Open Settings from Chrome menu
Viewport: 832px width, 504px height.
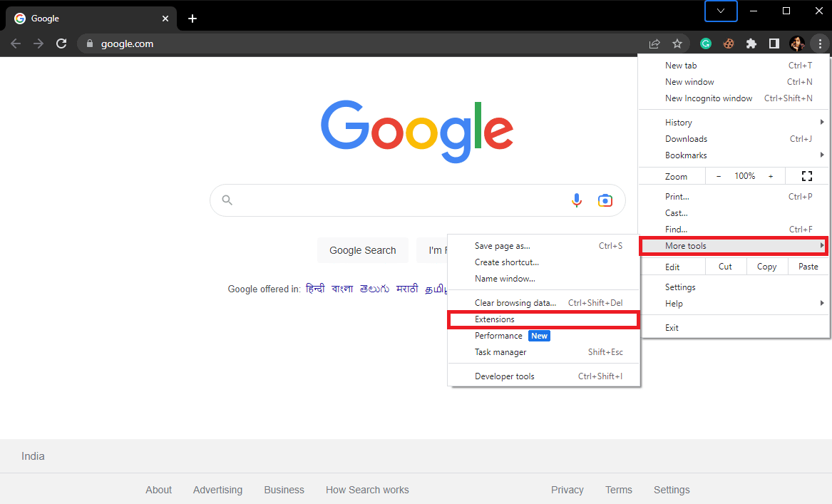734,287
